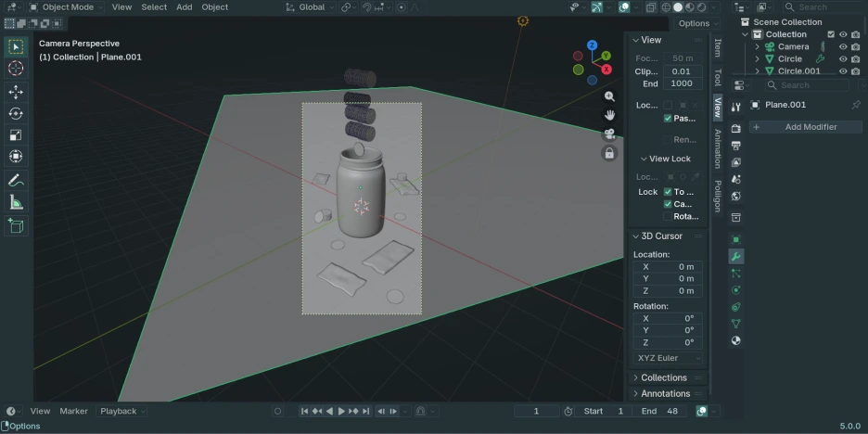868x434 pixels.
Task: Activate the Annotate pencil tool
Action: click(16, 181)
